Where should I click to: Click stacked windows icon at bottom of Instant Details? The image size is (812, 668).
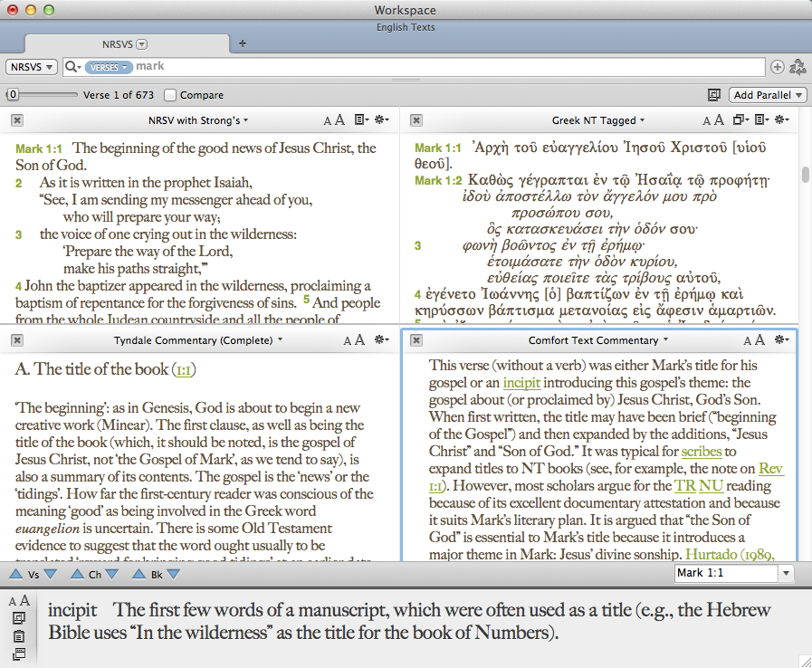(x=19, y=654)
